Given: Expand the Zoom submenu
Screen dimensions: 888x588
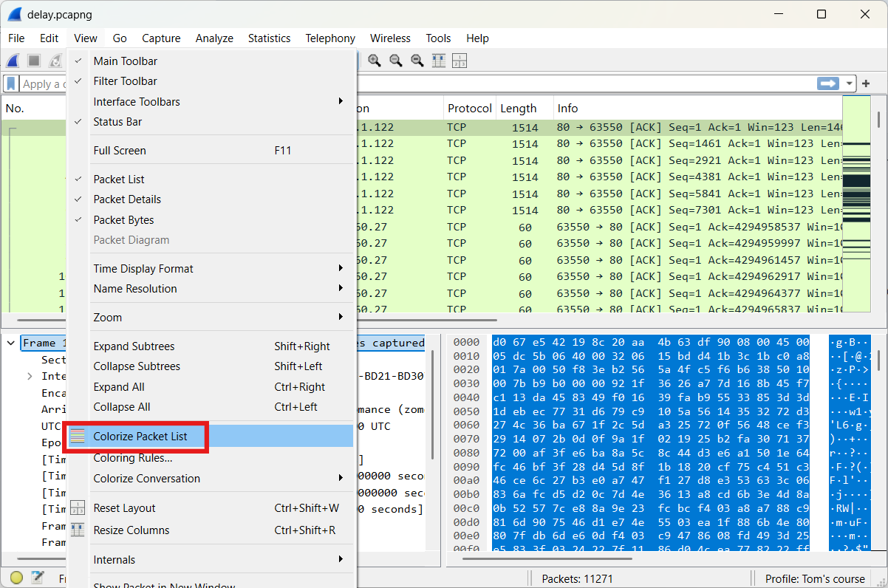Looking at the screenshot, I should pyautogui.click(x=341, y=317).
